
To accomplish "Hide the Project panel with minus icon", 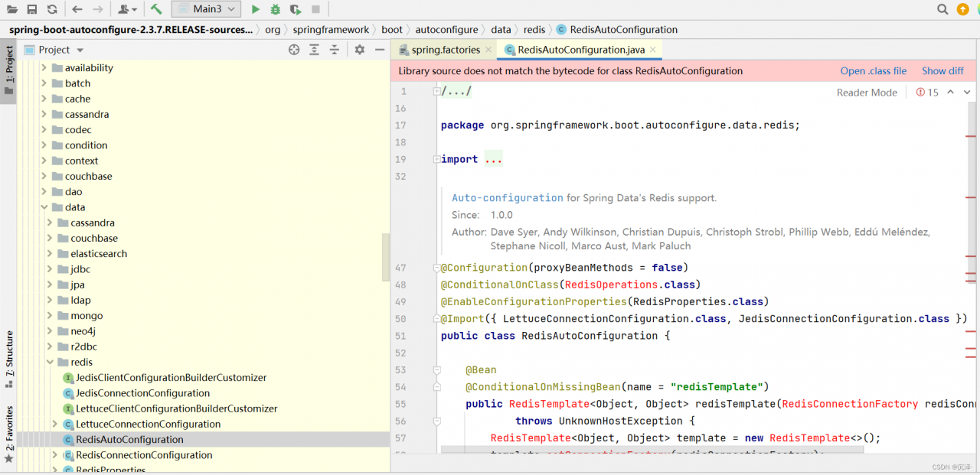I will (380, 50).
